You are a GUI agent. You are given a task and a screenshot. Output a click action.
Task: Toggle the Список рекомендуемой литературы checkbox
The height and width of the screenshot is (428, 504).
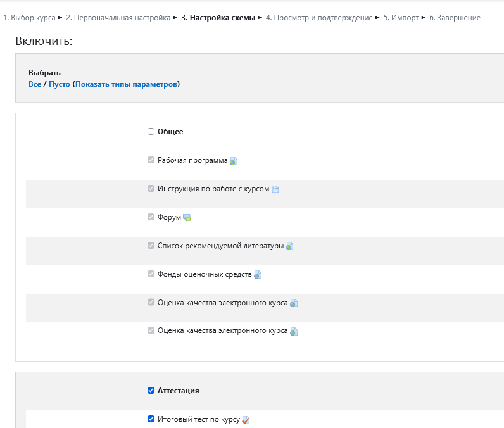151,246
